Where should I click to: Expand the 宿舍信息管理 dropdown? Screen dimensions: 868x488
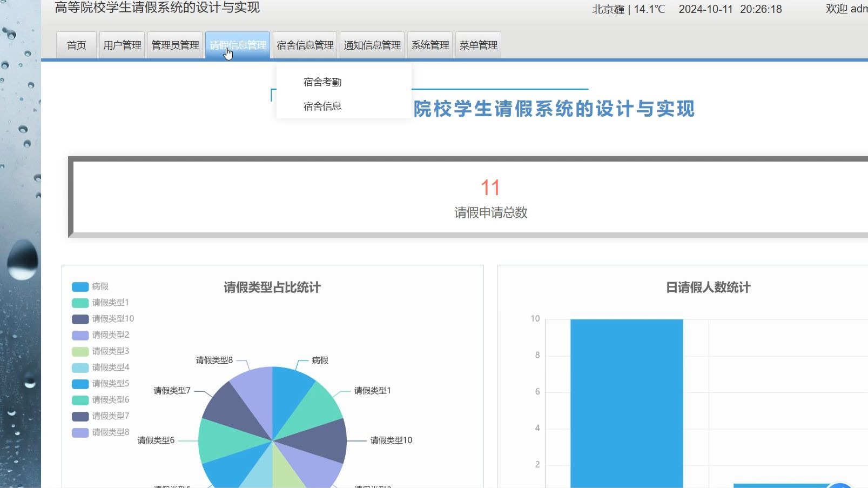click(x=304, y=45)
